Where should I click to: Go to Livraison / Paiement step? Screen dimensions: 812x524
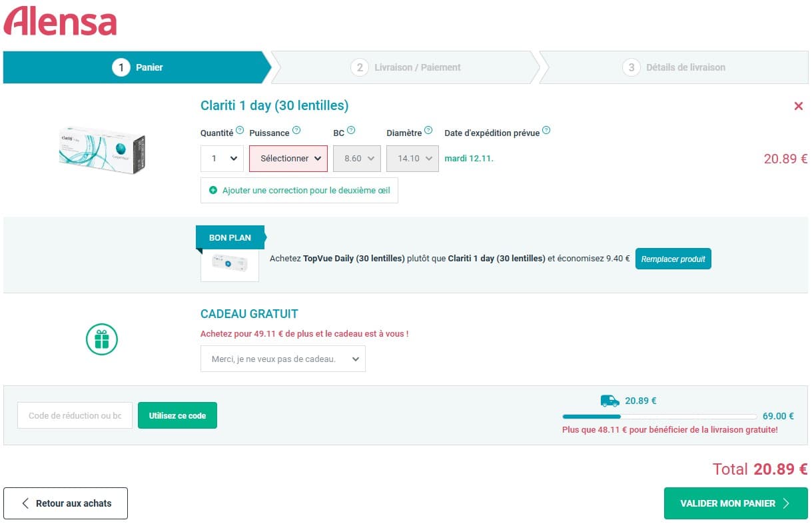406,67
